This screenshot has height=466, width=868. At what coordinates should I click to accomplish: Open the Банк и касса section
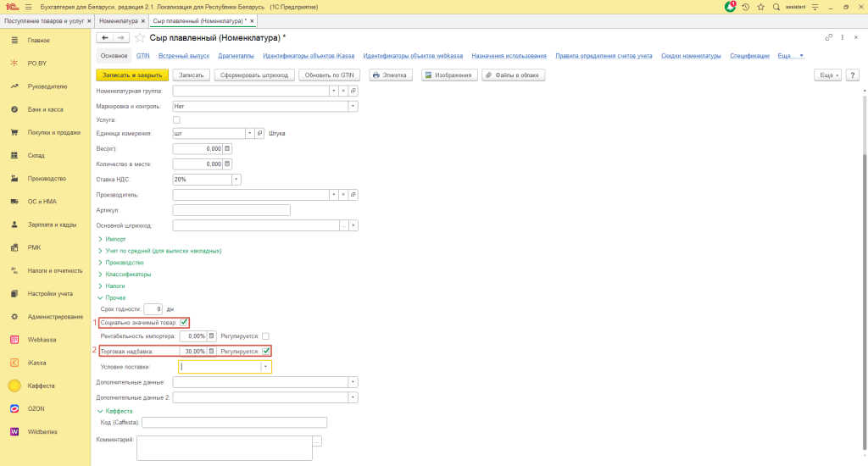click(x=45, y=109)
